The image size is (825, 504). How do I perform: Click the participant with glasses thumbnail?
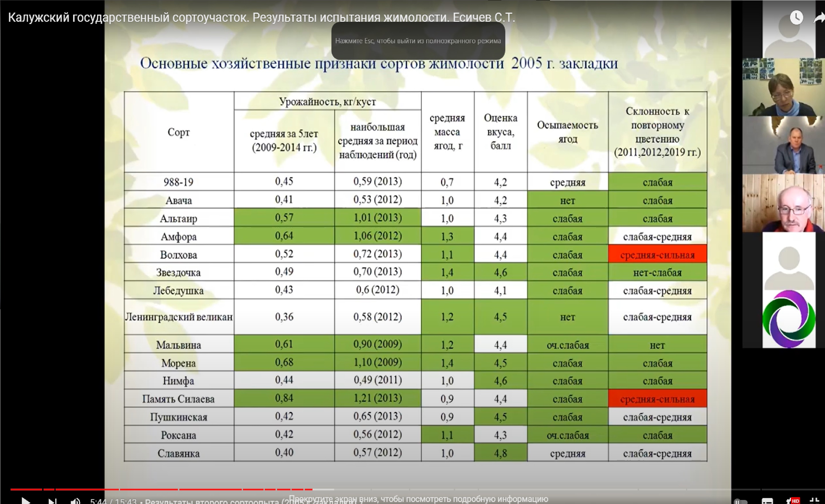[783, 203]
